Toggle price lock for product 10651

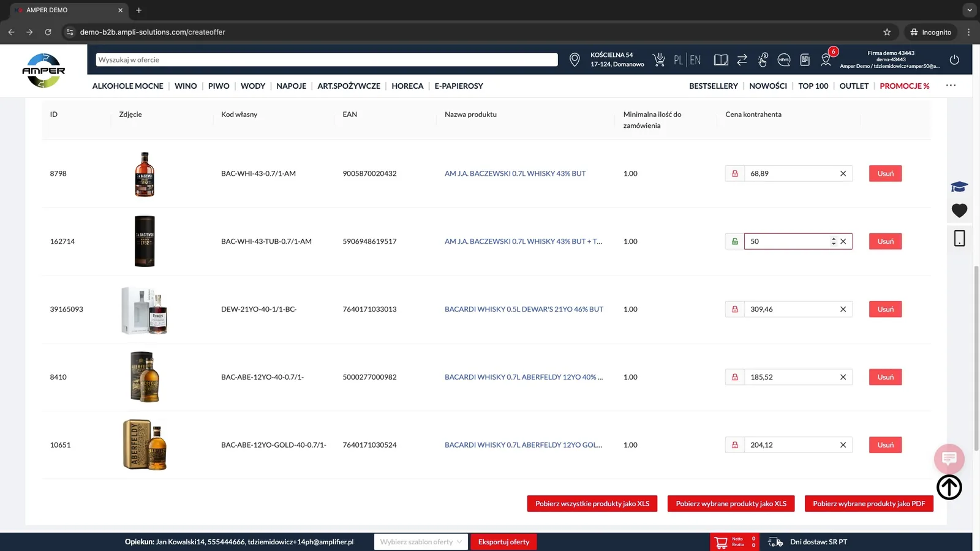pyautogui.click(x=734, y=445)
